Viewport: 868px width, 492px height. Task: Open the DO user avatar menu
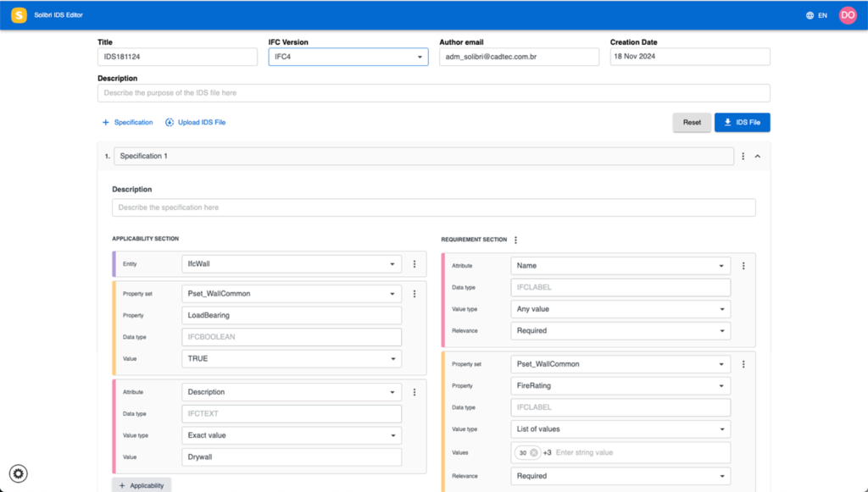[848, 15]
